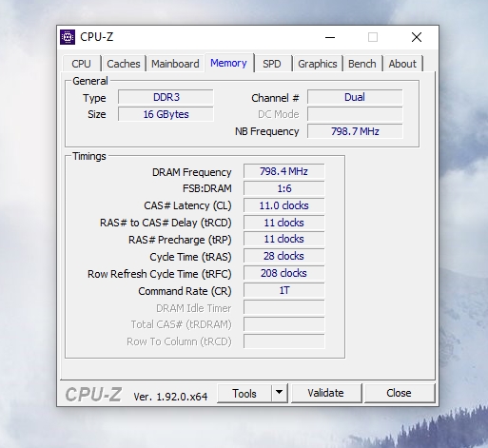Click the Command Rate 1T value

[284, 290]
